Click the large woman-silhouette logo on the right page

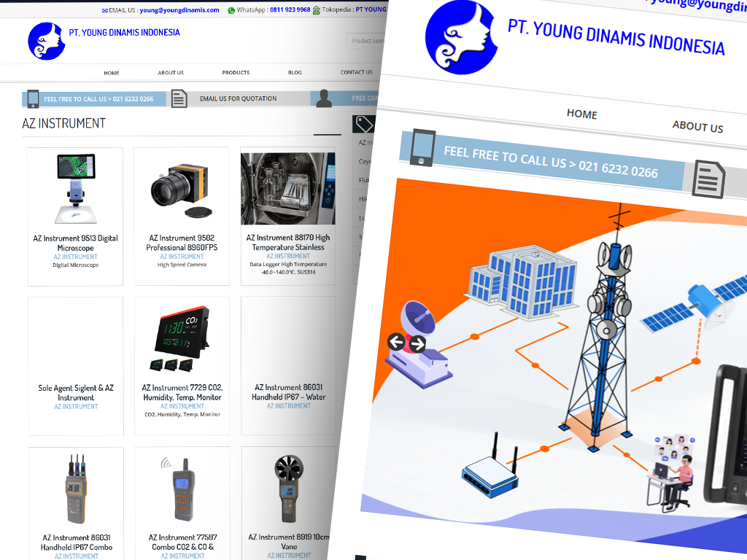[461, 37]
